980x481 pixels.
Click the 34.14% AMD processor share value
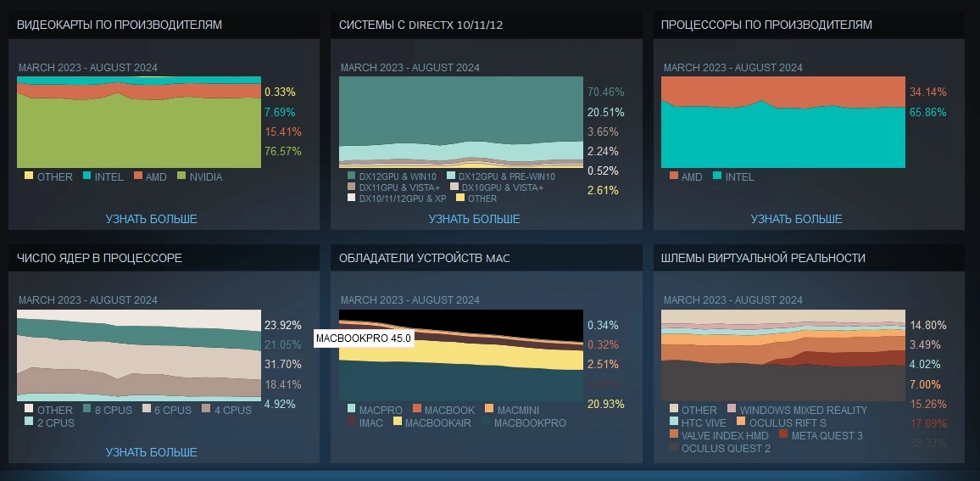[x=928, y=92]
